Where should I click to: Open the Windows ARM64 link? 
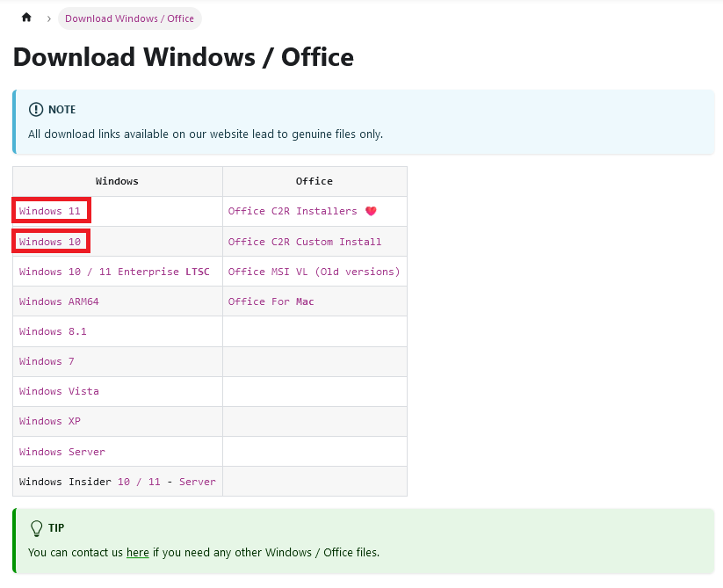(59, 301)
